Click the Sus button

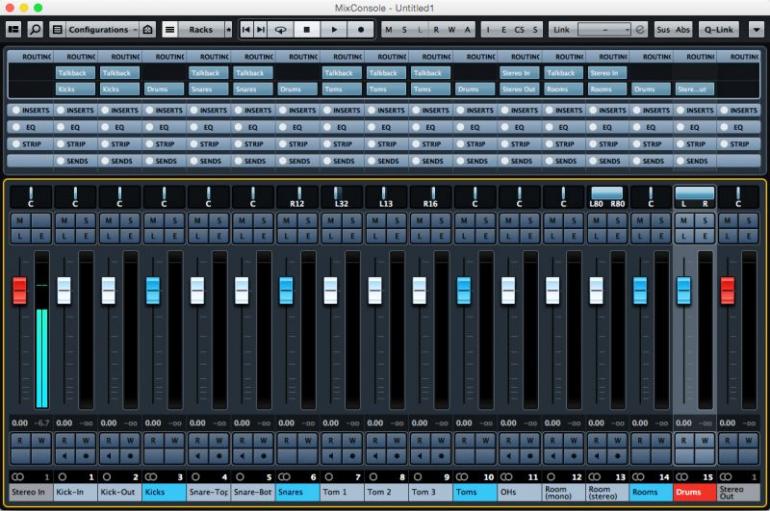point(663,29)
